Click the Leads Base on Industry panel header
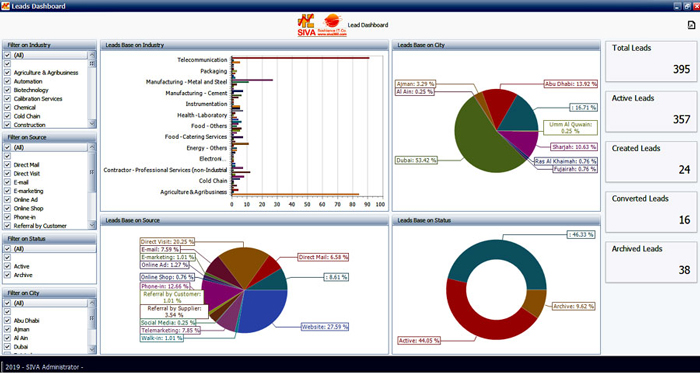The image size is (700, 373). point(244,45)
